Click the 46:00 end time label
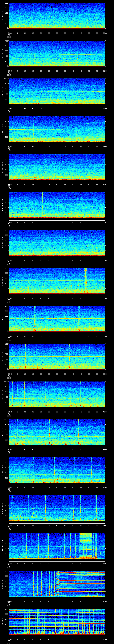Viewport: 114px width, 644px height. coord(105,639)
